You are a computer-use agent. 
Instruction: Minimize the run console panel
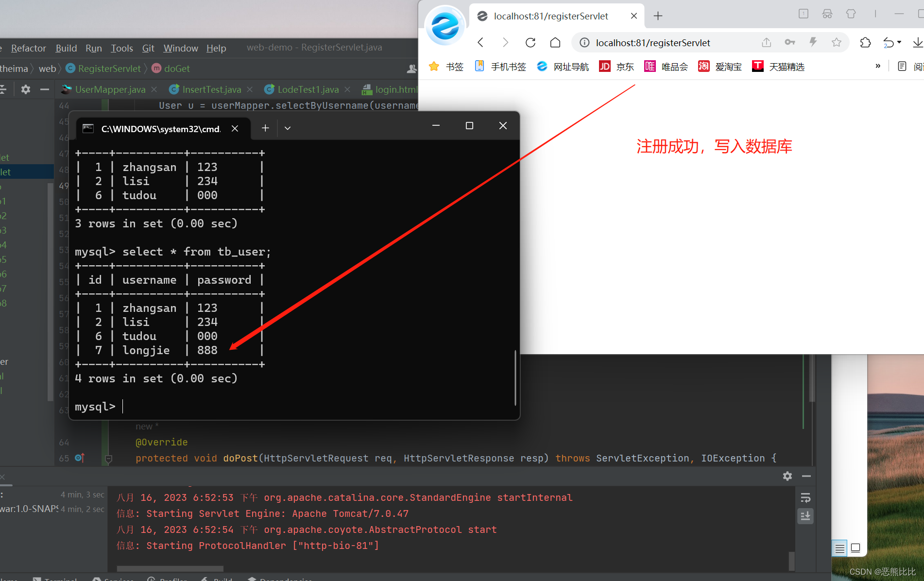[x=806, y=476]
